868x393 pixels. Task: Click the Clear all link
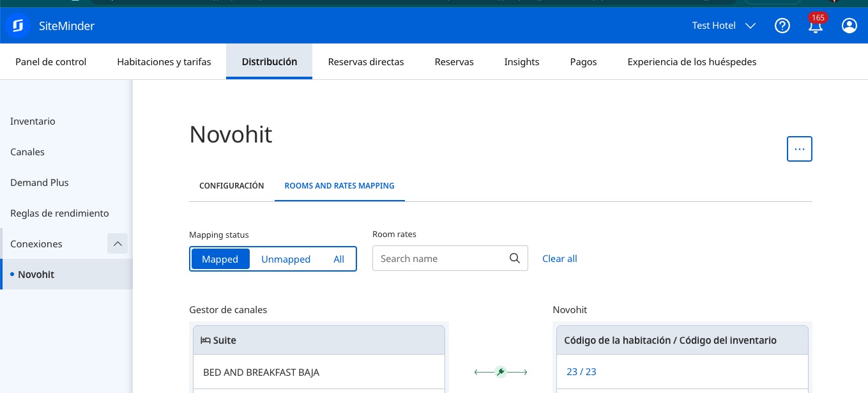(x=560, y=259)
